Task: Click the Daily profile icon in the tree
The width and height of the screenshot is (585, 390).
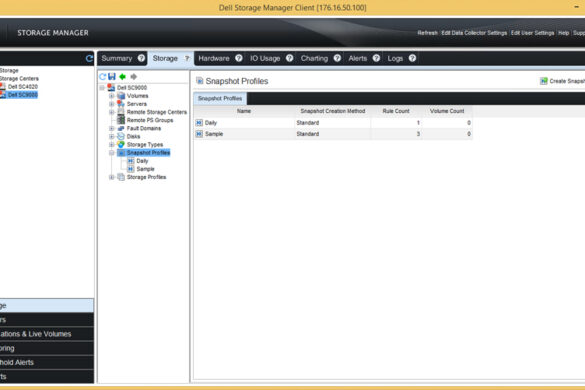Action: pyautogui.click(x=131, y=161)
